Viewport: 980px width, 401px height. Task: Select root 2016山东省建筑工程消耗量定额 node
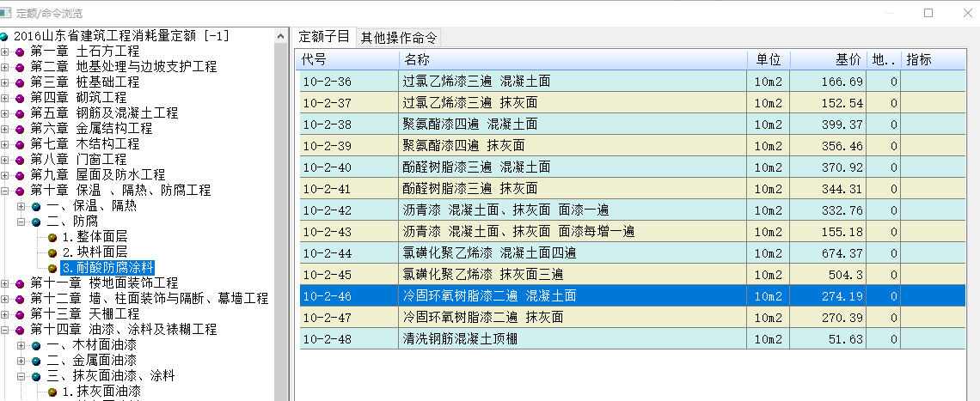coord(121,37)
